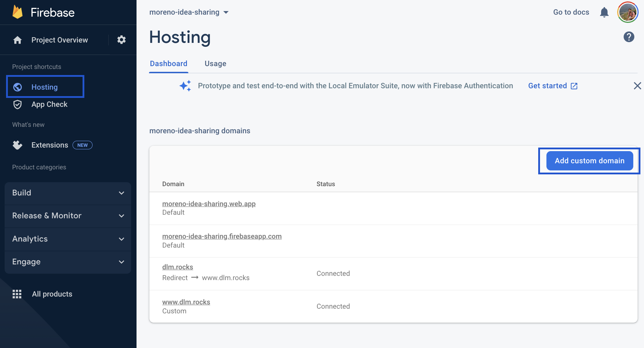Image resolution: width=644 pixels, height=348 pixels.
Task: Click Add custom domain button
Action: pyautogui.click(x=590, y=161)
